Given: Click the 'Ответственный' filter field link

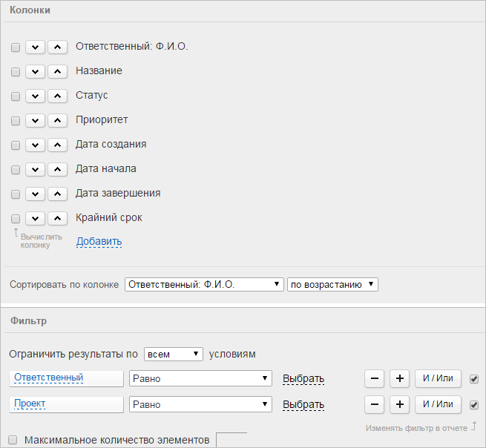Looking at the screenshot, I should (49, 378).
